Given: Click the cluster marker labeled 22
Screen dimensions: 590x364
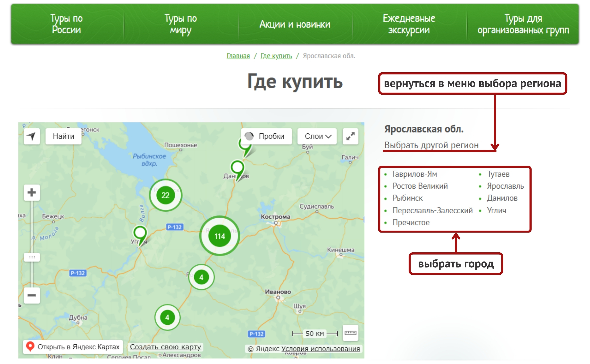Looking at the screenshot, I should [x=166, y=195].
